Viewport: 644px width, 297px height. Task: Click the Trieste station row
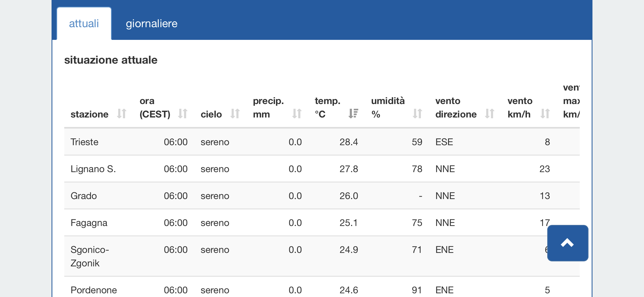click(x=322, y=142)
